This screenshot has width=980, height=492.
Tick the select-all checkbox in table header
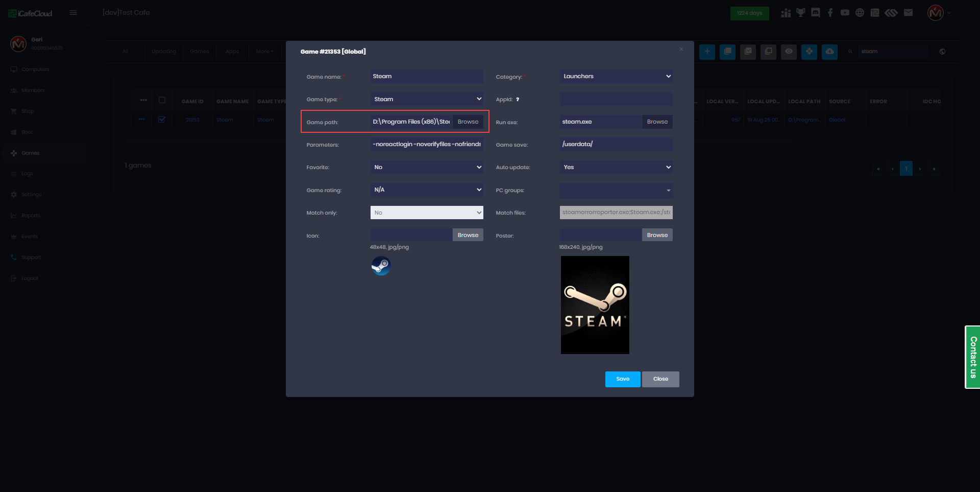pyautogui.click(x=162, y=101)
